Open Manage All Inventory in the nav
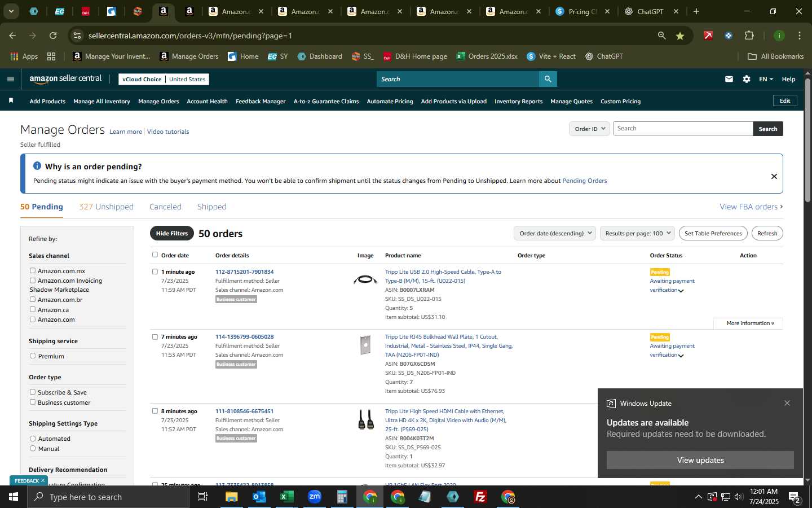The image size is (812, 508). [x=101, y=102]
